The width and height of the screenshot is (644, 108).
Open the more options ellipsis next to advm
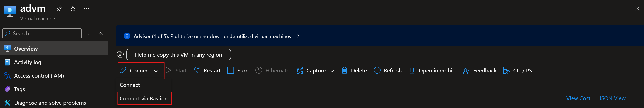click(86, 8)
